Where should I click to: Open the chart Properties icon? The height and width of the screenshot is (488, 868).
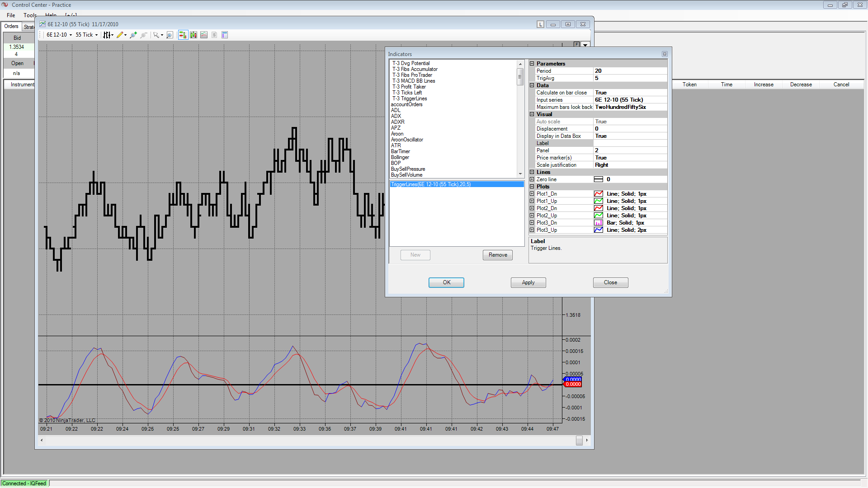tap(225, 35)
